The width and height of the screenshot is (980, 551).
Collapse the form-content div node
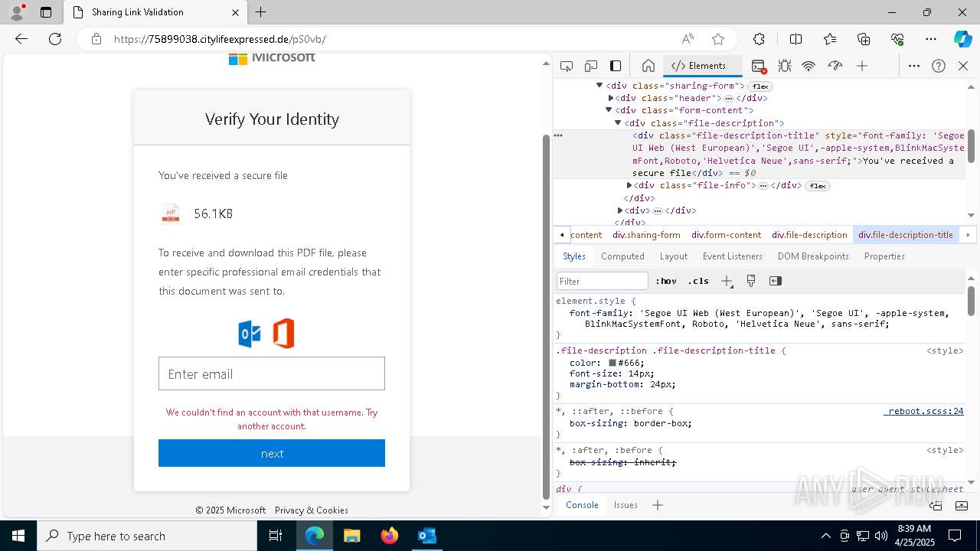click(x=609, y=110)
